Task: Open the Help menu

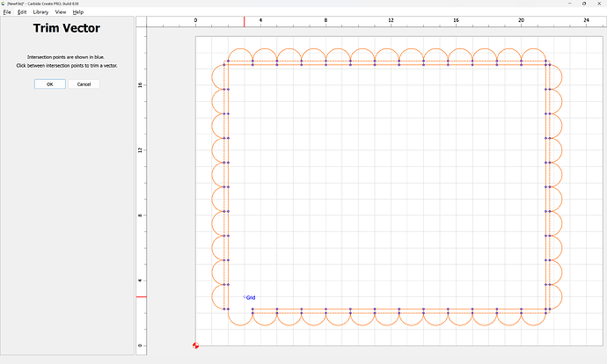Action: [78, 12]
